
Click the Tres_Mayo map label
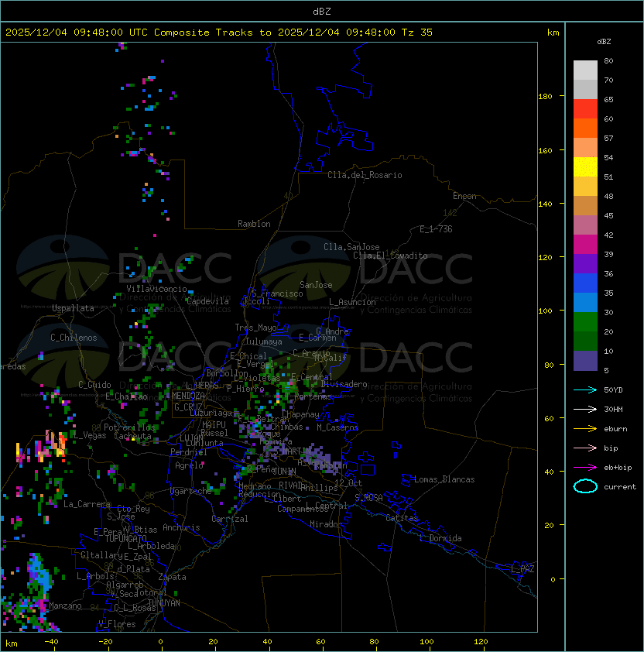click(255, 328)
